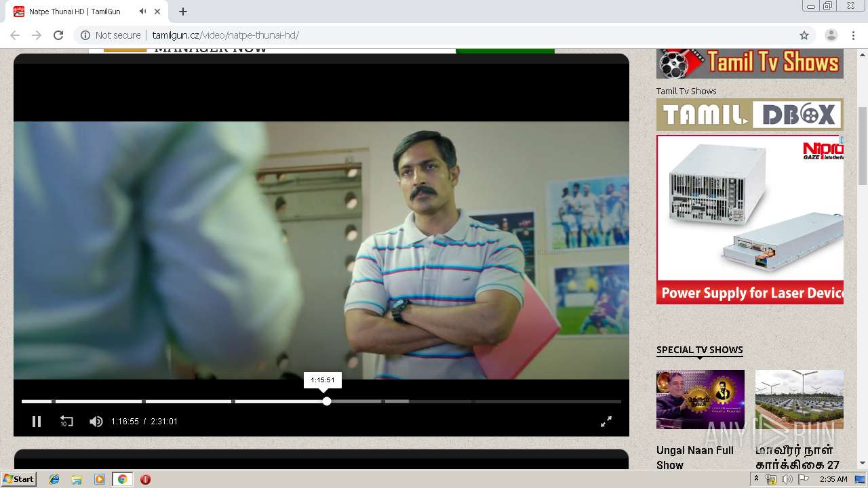The height and width of the screenshot is (488, 868).
Task: Open the மாவீரர் நாள் கார்த்திகை title link
Action: [x=797, y=457]
